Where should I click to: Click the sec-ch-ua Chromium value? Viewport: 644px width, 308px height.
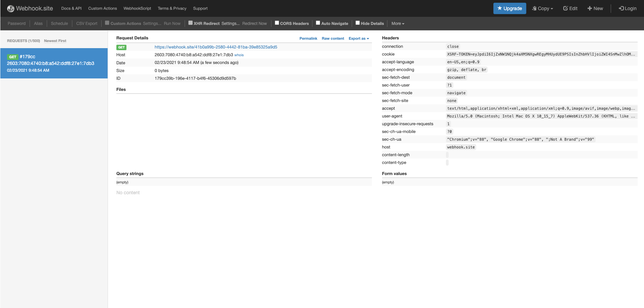(520, 139)
